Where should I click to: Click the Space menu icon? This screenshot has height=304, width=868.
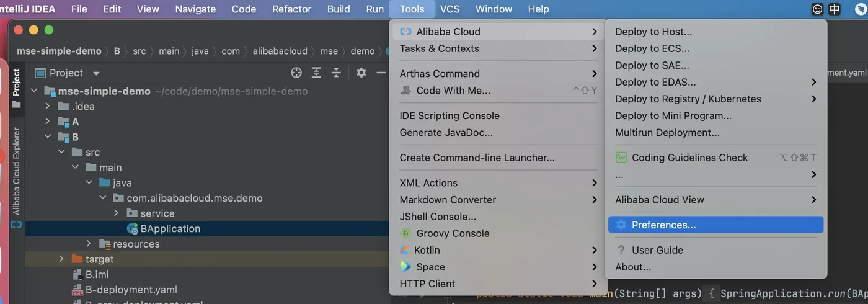click(x=405, y=267)
